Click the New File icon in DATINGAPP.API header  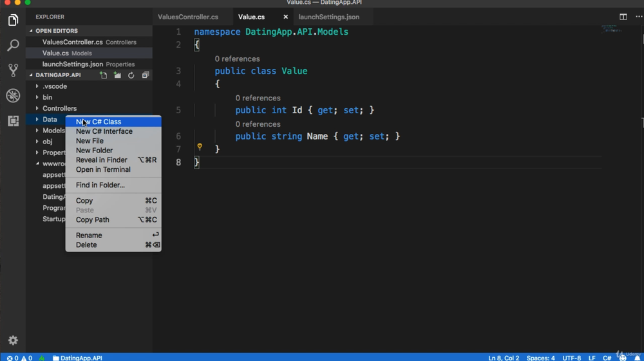[x=104, y=75]
